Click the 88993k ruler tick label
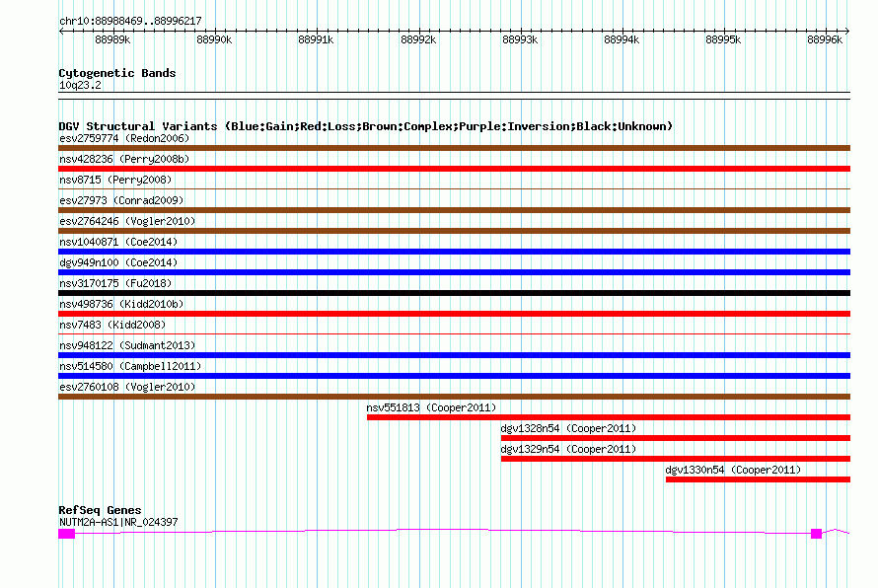The height and width of the screenshot is (588, 878). coord(520,39)
